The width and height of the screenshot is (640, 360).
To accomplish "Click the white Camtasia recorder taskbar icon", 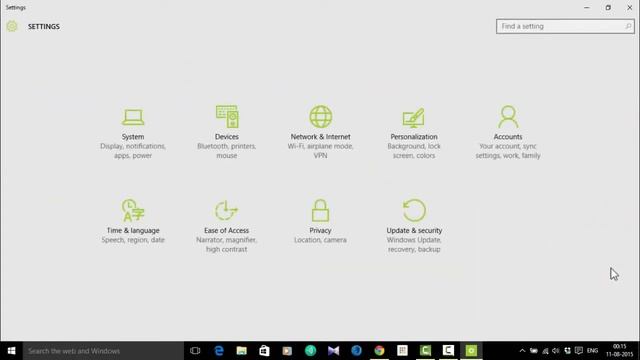I will (x=448, y=351).
